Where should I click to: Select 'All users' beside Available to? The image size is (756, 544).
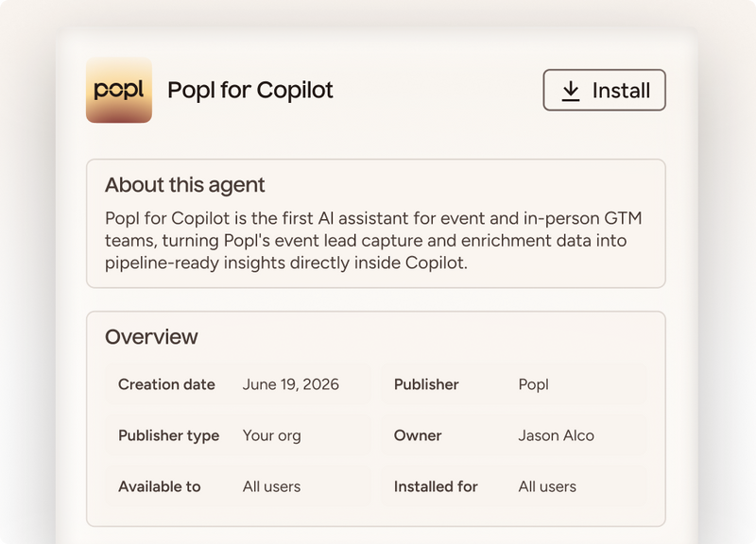[271, 486]
